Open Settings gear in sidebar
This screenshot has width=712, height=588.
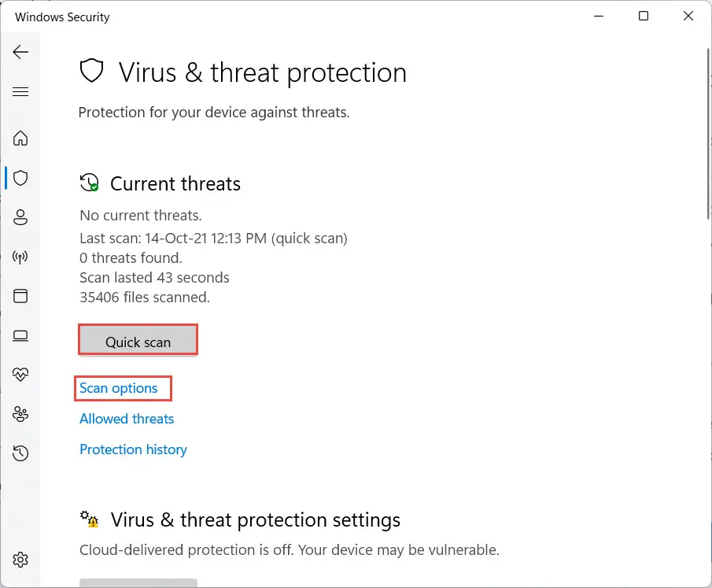point(20,560)
